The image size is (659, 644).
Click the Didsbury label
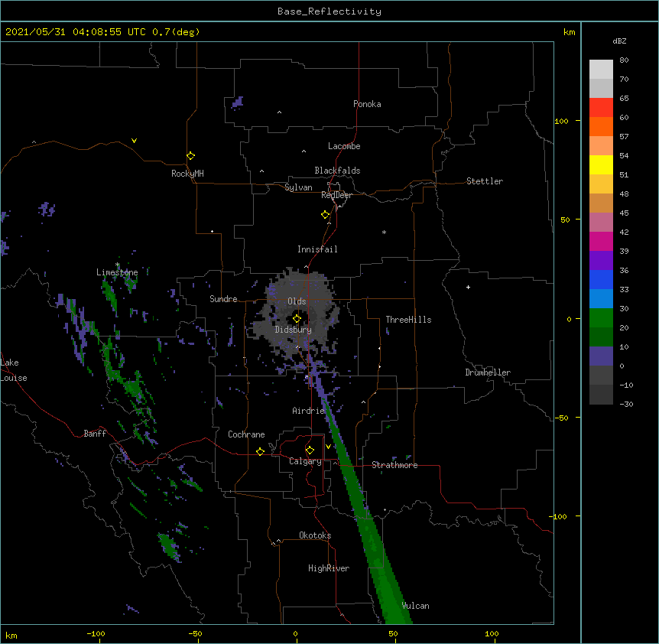click(x=294, y=330)
